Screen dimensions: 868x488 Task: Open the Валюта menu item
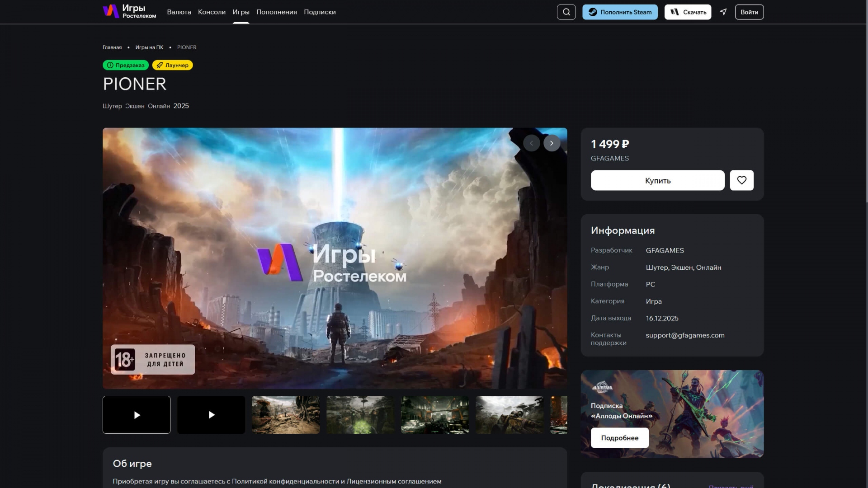pos(179,12)
